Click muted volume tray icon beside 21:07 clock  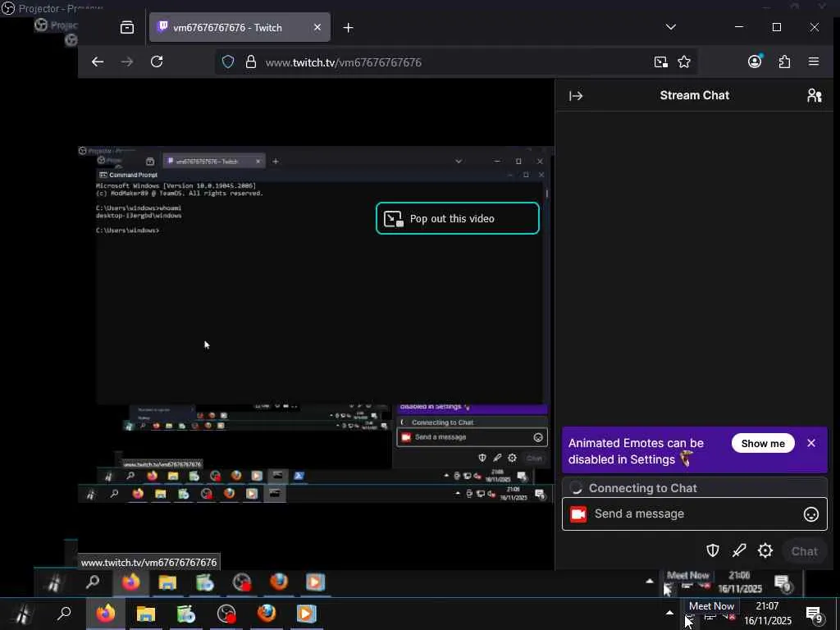coord(728,617)
